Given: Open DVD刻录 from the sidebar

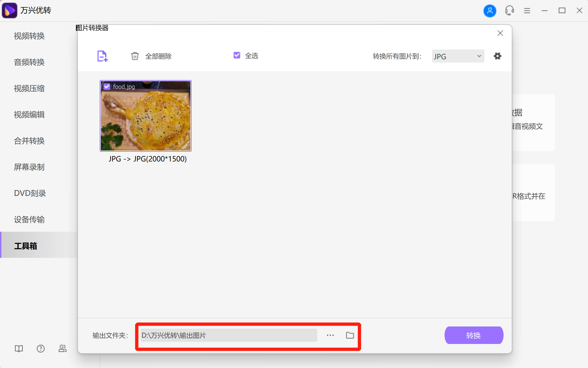Looking at the screenshot, I should click(30, 193).
